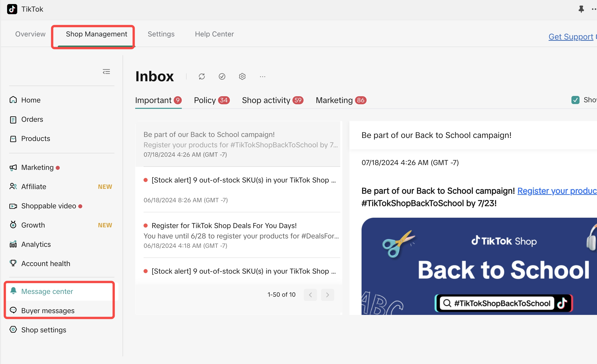597x364 pixels.
Task: Collapse the sidebar menu icon
Action: coord(106,72)
